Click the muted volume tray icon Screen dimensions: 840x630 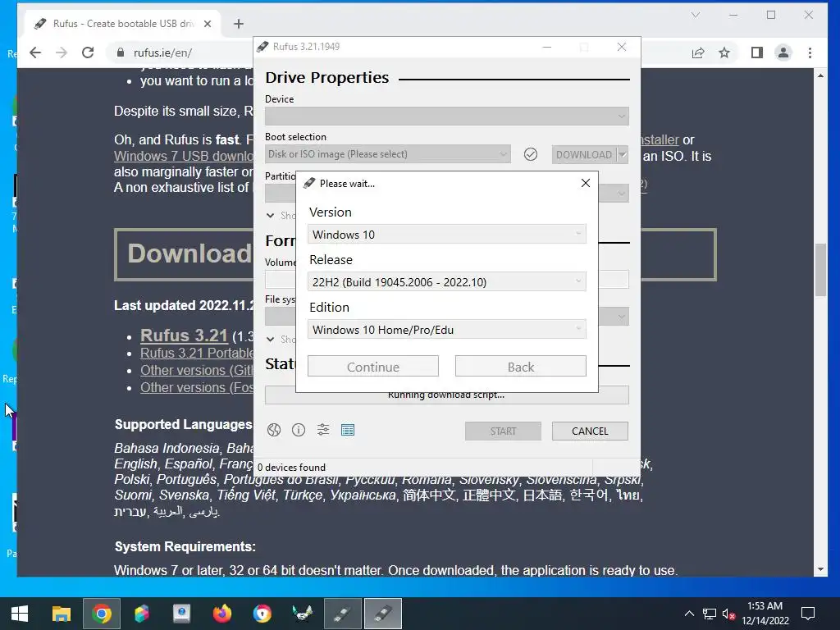728,614
